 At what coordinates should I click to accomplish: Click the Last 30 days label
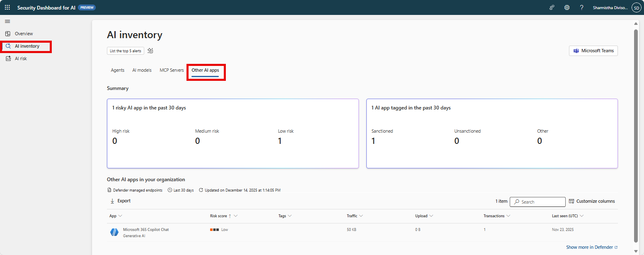point(184,190)
